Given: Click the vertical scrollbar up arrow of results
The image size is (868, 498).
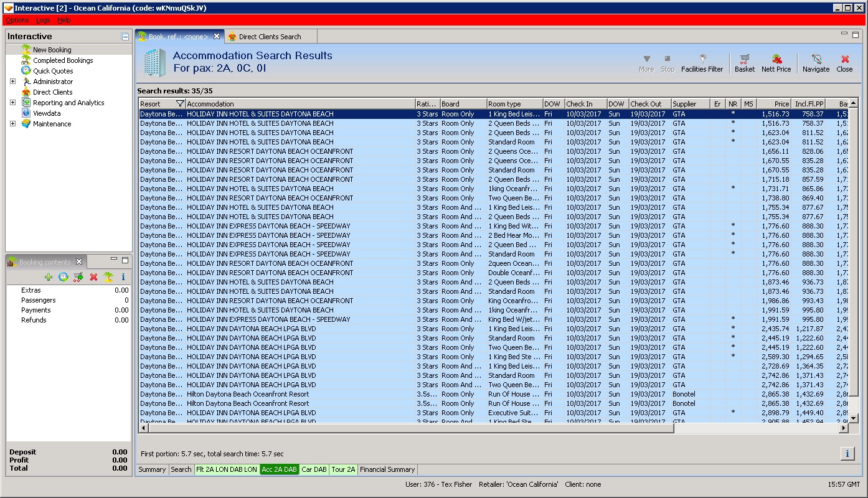Looking at the screenshot, I should (x=854, y=103).
